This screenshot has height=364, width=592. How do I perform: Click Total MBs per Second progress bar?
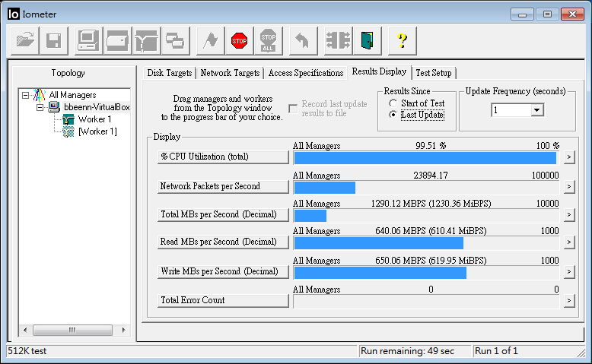click(426, 215)
